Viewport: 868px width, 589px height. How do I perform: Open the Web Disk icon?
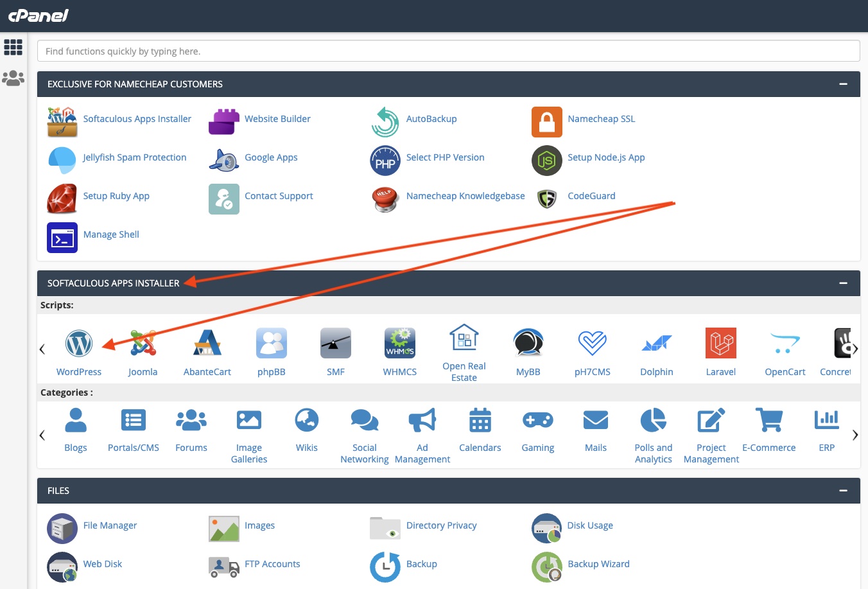(x=62, y=567)
